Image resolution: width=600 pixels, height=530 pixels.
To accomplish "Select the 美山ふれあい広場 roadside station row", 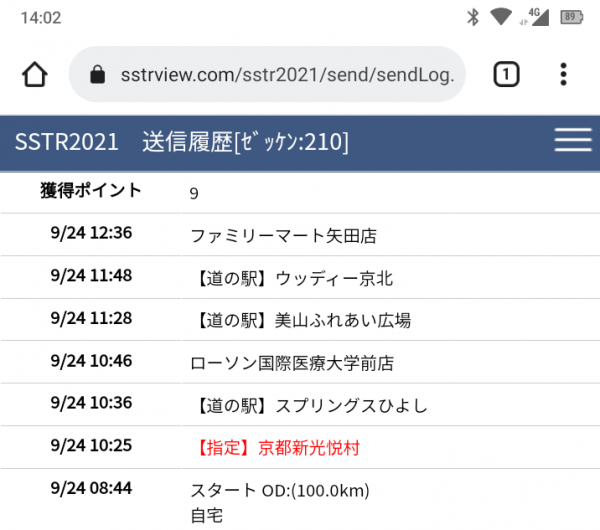I will click(x=300, y=321).
